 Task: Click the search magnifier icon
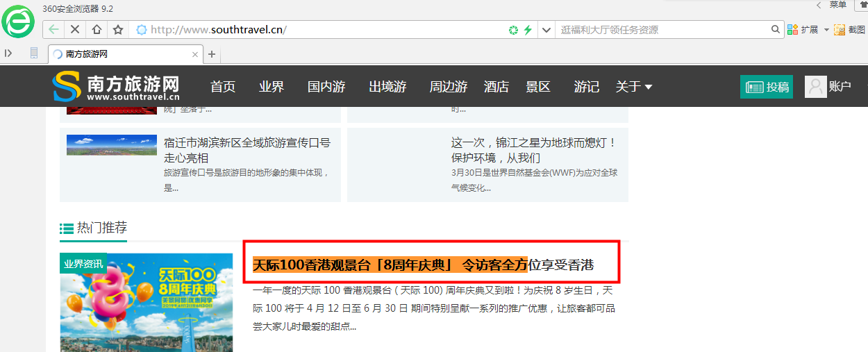coord(776,30)
